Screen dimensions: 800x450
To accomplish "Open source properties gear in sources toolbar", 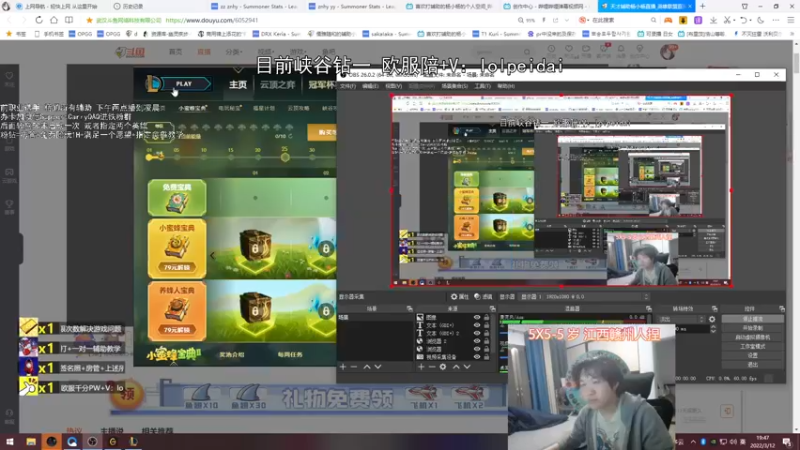I will click(443, 367).
